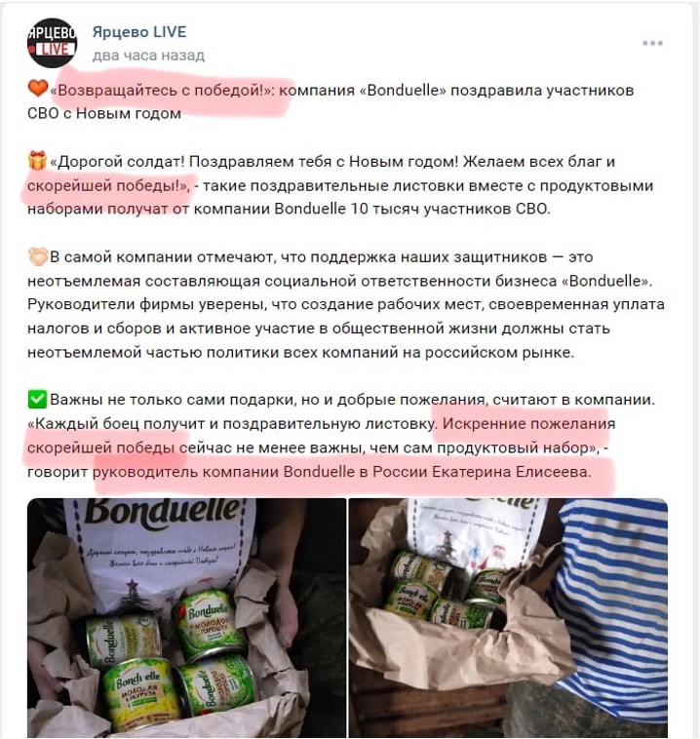The image size is (700, 739).
Task: Open the Ярцево LIVE group name link
Action: 139,31
